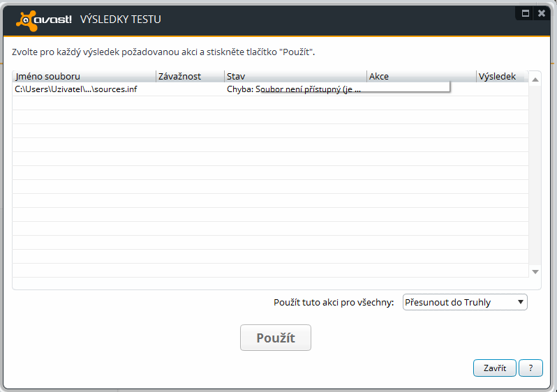The height and width of the screenshot is (392, 557).
Task: Maximize the test results window
Action: click(525, 13)
